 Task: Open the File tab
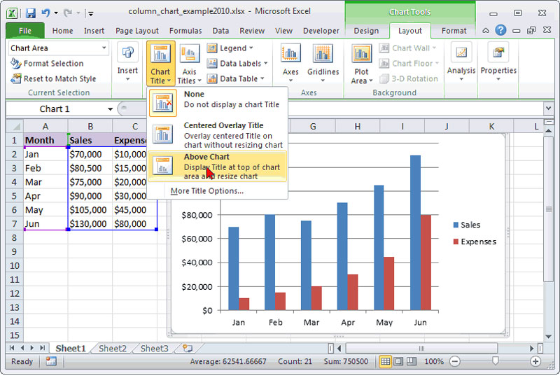point(25,31)
